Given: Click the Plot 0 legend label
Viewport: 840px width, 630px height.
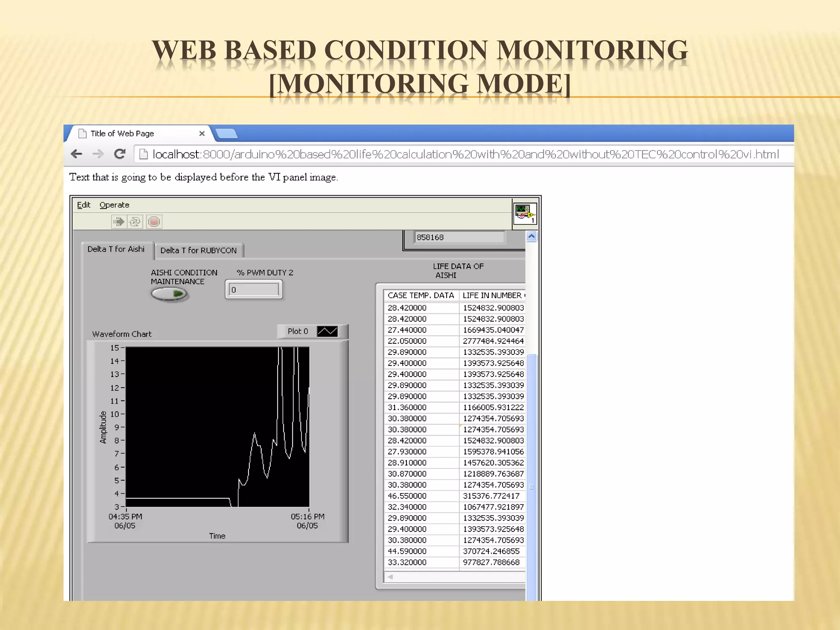Looking at the screenshot, I should (298, 331).
